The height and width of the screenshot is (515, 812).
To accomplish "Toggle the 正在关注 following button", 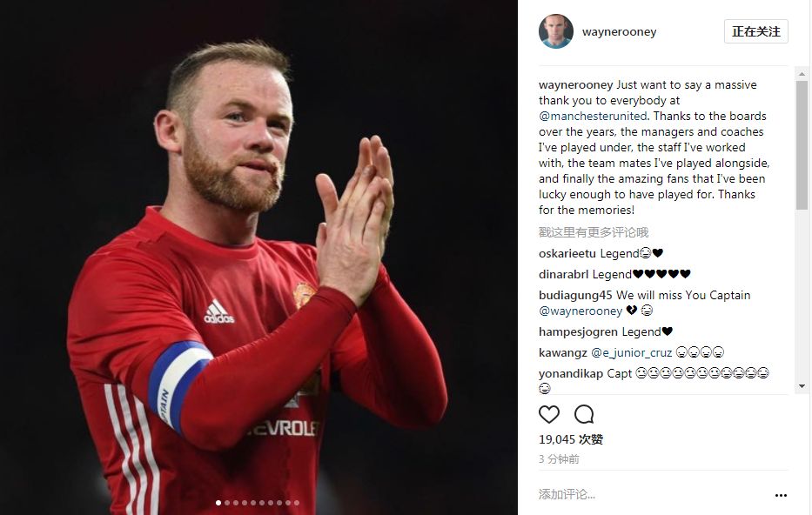I will (756, 31).
